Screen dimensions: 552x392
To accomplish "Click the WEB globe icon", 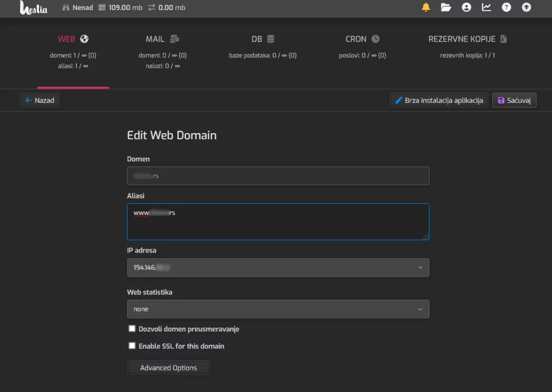I will (x=84, y=39).
